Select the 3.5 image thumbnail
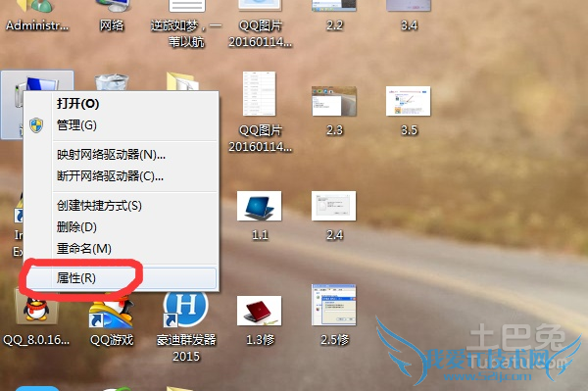The image size is (588, 391). coord(409,101)
